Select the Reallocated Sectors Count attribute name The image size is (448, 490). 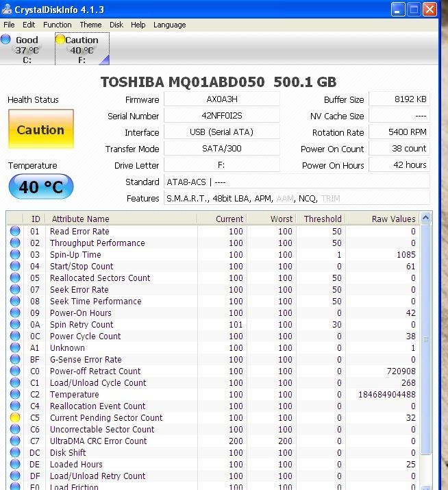point(100,278)
